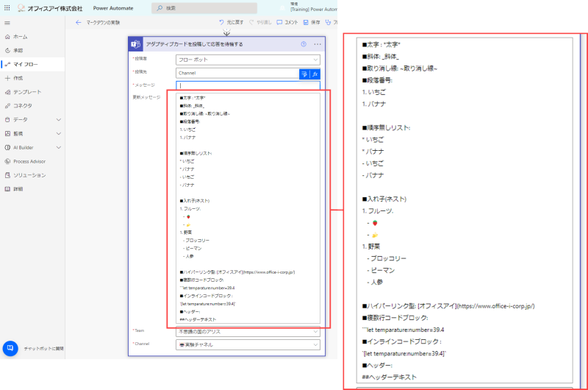The width and height of the screenshot is (588, 390).
Task: Click 元に戻す undo button
Action: point(232,23)
